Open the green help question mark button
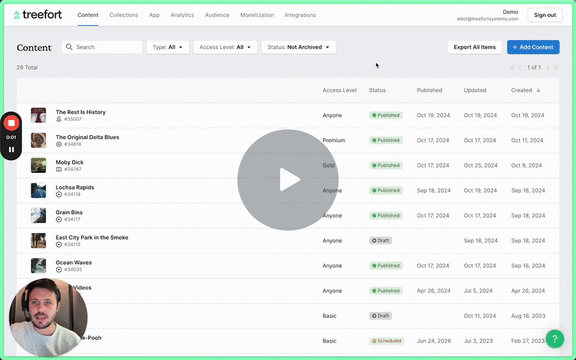The image size is (576, 360). [x=555, y=339]
